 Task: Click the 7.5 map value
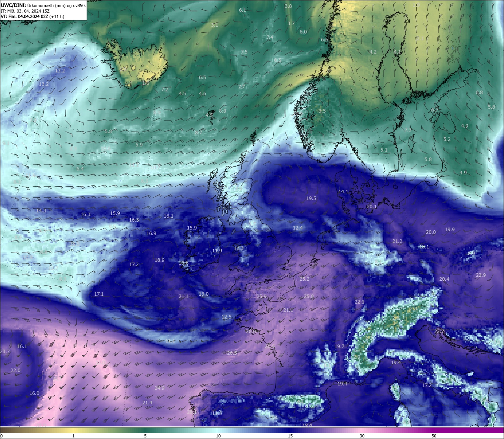pyautogui.click(x=244, y=52)
